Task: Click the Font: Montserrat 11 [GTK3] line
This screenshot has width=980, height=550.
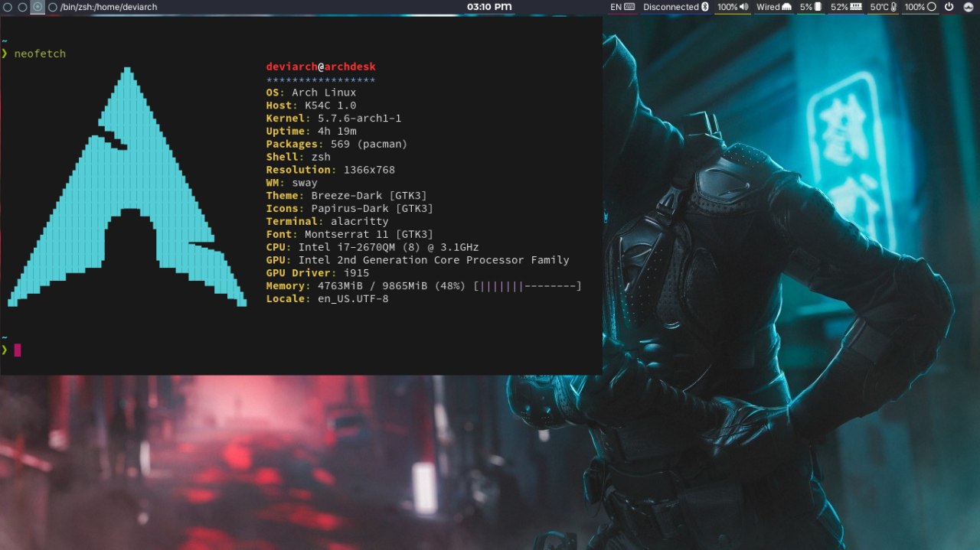Action: [350, 235]
